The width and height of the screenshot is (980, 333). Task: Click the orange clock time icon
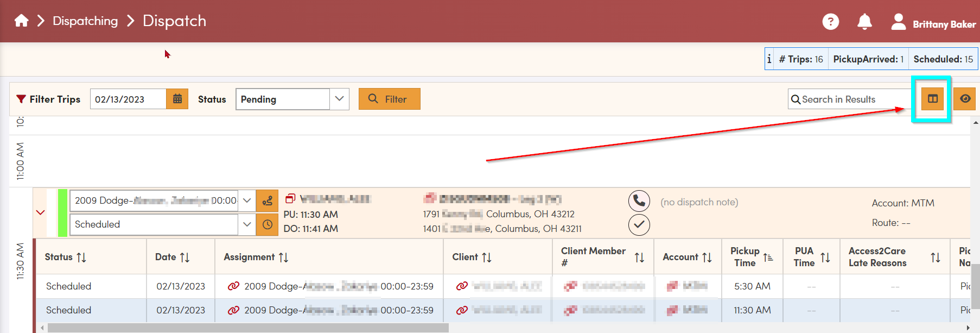(267, 224)
